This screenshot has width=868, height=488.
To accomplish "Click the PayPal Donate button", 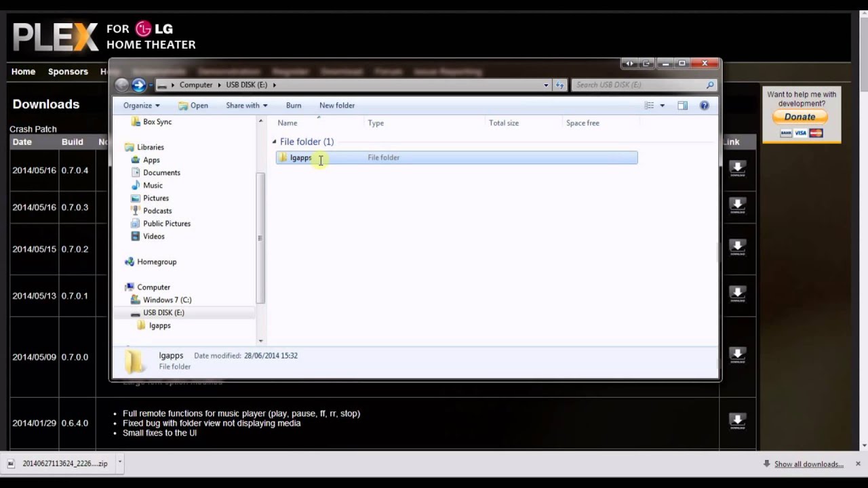I will click(x=800, y=117).
